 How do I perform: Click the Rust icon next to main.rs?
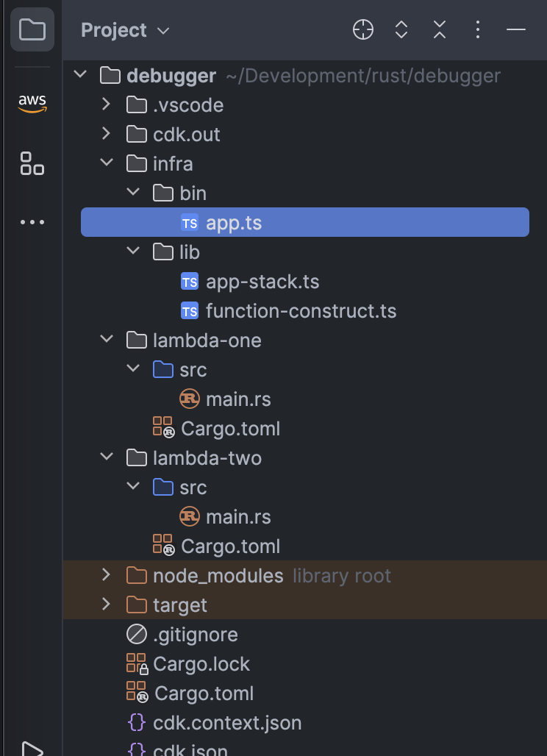188,399
